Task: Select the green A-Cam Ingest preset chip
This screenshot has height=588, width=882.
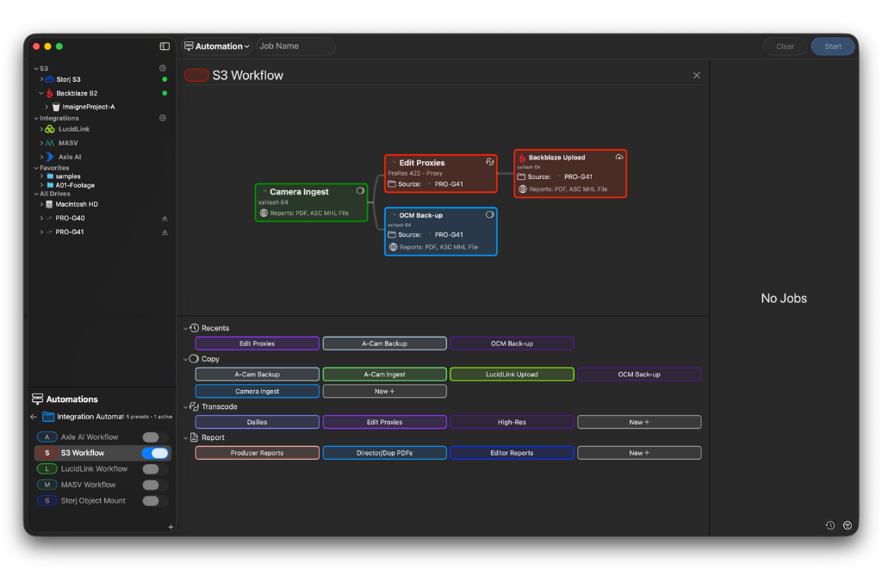Action: click(x=384, y=374)
